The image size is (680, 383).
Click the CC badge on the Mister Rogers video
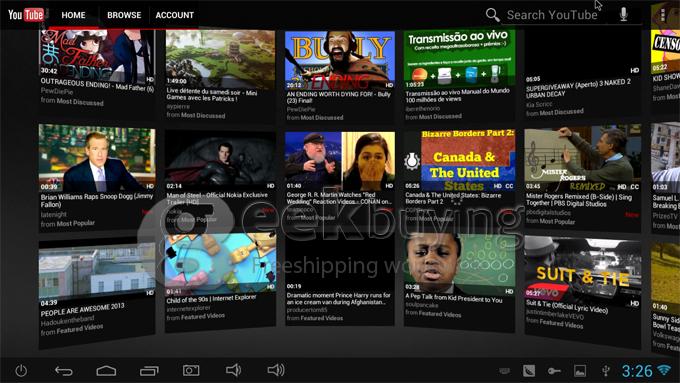pos(634,187)
